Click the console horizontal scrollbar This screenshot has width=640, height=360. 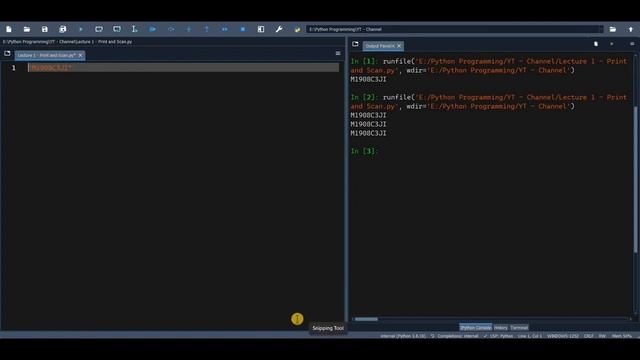click(x=366, y=319)
